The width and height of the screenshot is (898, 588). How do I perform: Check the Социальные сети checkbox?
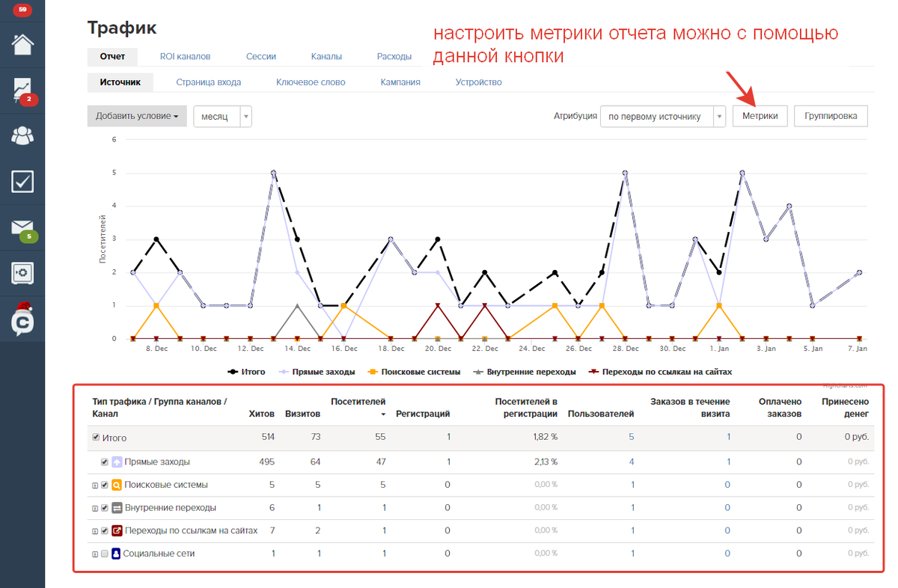pyautogui.click(x=105, y=554)
